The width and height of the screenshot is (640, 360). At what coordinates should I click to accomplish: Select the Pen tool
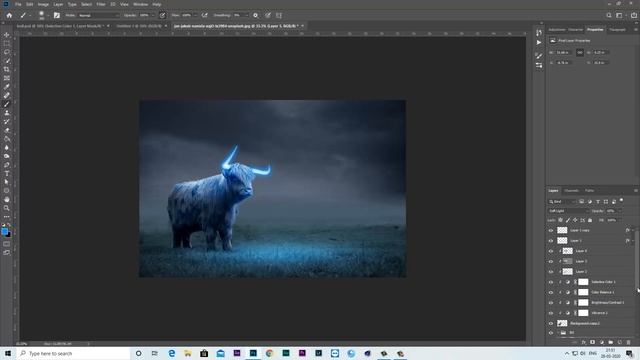(7, 165)
